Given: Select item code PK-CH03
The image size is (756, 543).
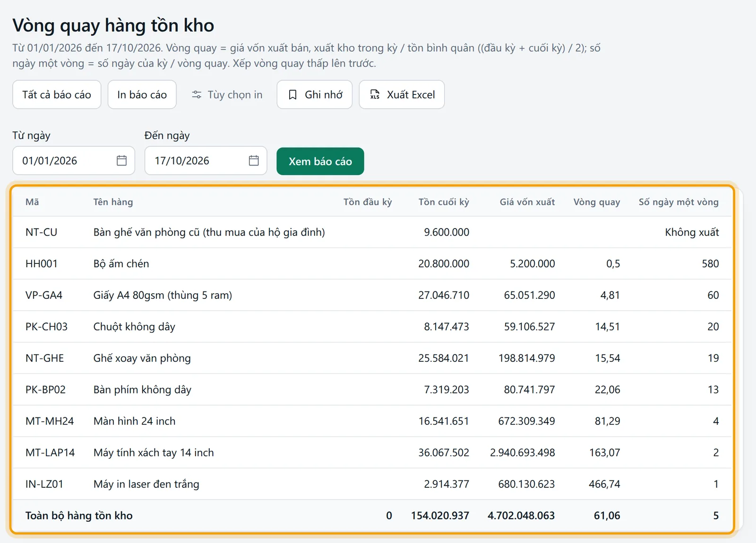Looking at the screenshot, I should [46, 327].
